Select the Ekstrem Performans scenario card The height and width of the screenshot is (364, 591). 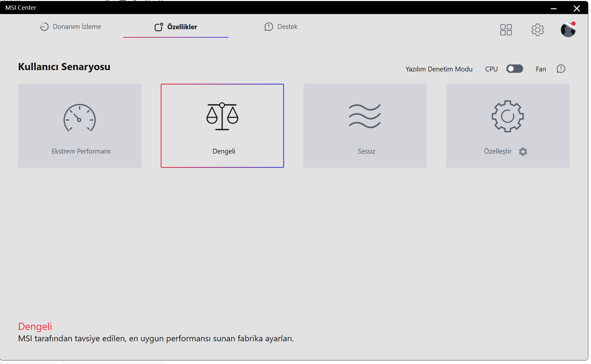pyautogui.click(x=80, y=126)
